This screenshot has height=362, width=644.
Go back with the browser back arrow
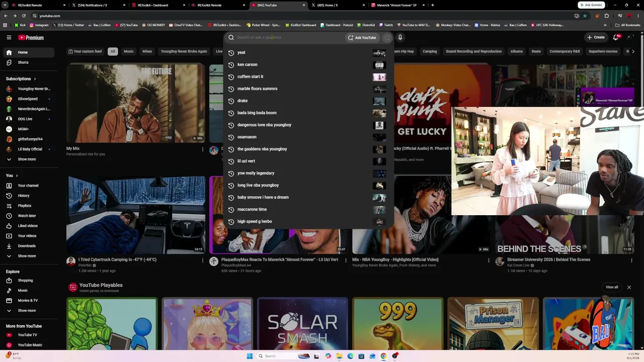pyautogui.click(x=6, y=16)
